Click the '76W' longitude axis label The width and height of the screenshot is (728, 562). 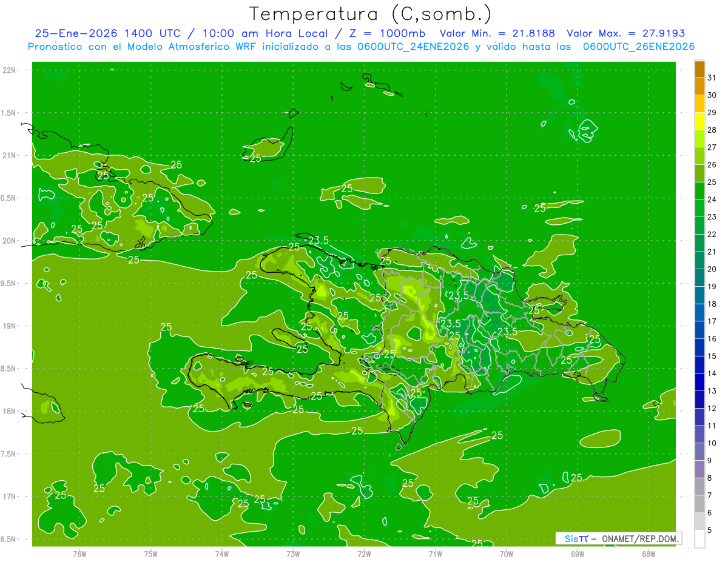[x=79, y=554]
